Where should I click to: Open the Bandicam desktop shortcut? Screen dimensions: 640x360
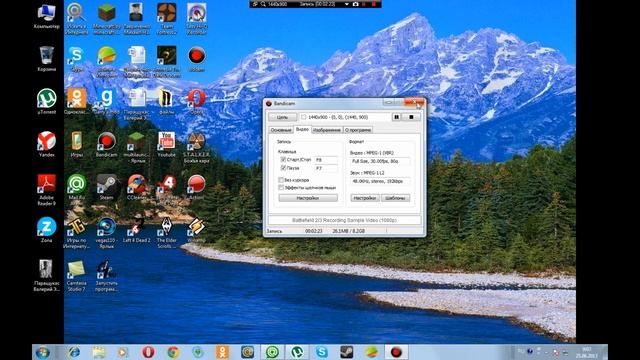coord(107,144)
